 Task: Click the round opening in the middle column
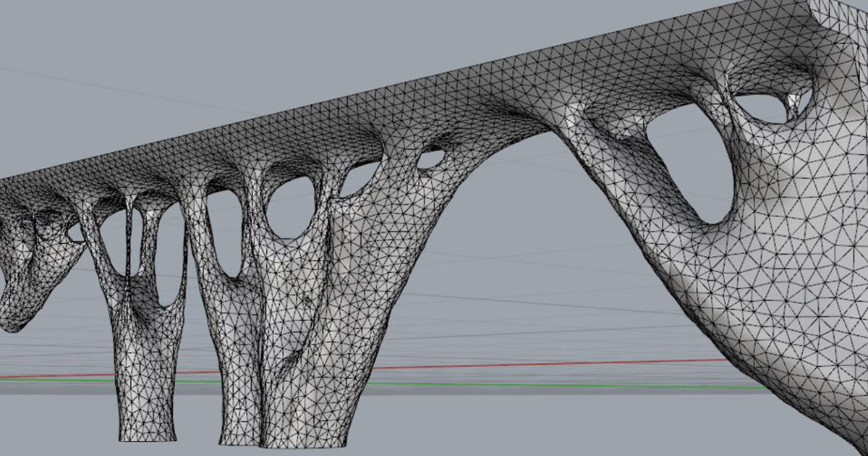(x=291, y=206)
